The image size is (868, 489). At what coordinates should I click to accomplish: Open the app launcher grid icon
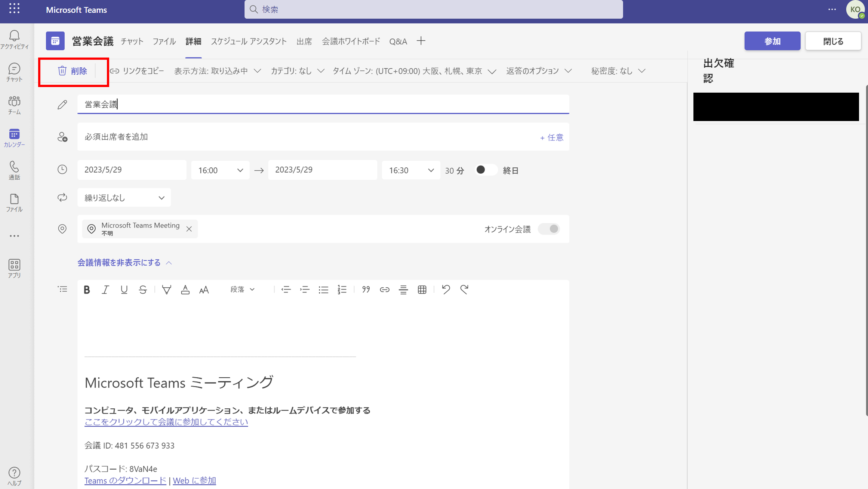14,9
